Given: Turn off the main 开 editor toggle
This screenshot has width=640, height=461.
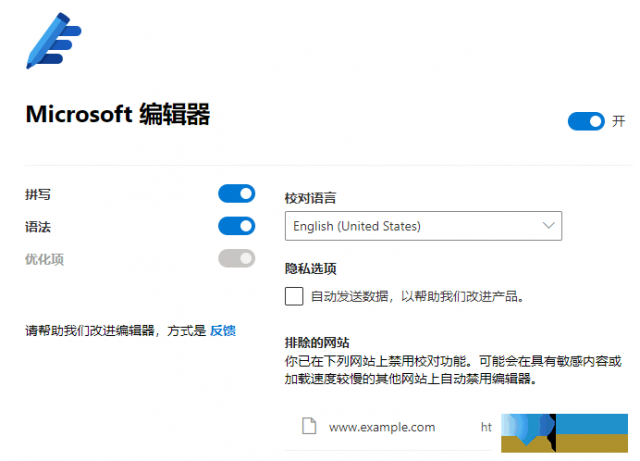Looking at the screenshot, I should 586,121.
